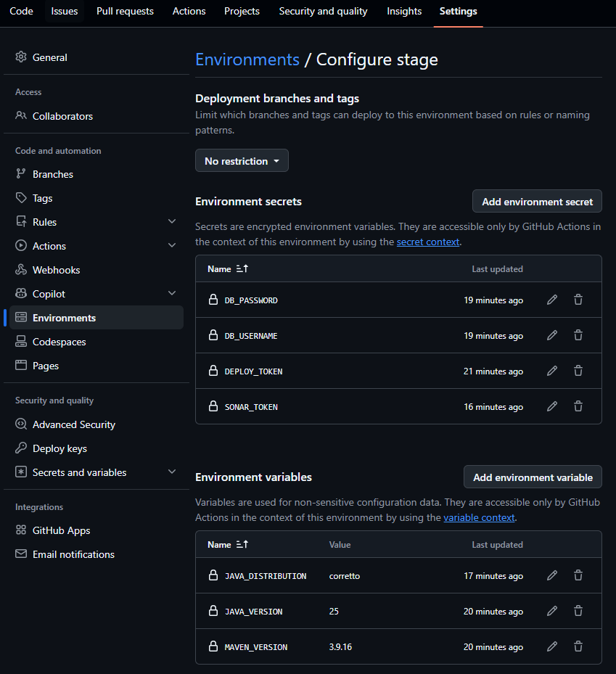Click the Codespaces icon in sidebar

coord(20,341)
